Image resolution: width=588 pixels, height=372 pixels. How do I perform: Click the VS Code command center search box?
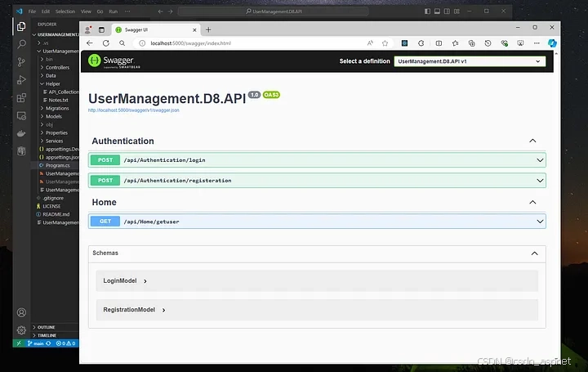pyautogui.click(x=274, y=11)
